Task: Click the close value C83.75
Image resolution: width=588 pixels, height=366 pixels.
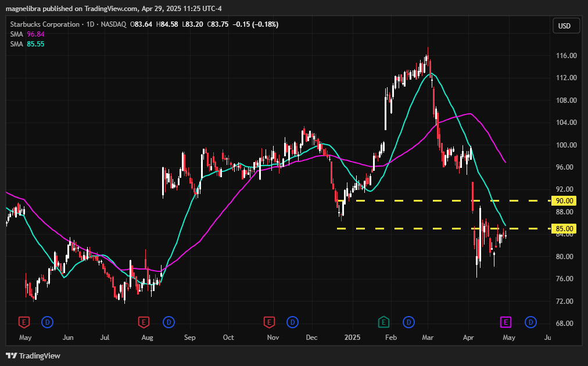Action: [217, 24]
